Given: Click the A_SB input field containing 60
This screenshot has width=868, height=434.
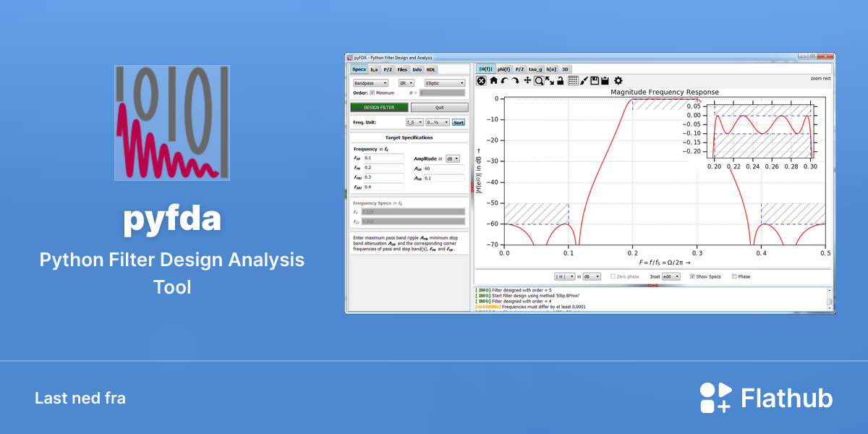Looking at the screenshot, I should [x=443, y=169].
